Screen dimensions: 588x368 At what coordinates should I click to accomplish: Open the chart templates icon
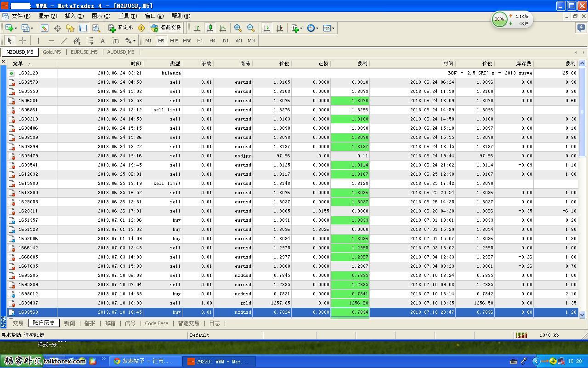[x=327, y=28]
